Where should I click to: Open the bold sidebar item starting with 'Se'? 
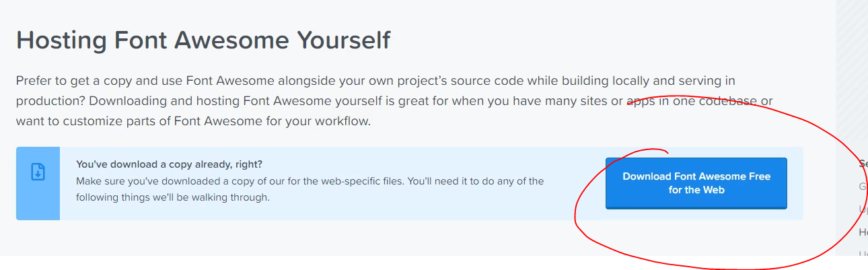tap(863, 164)
